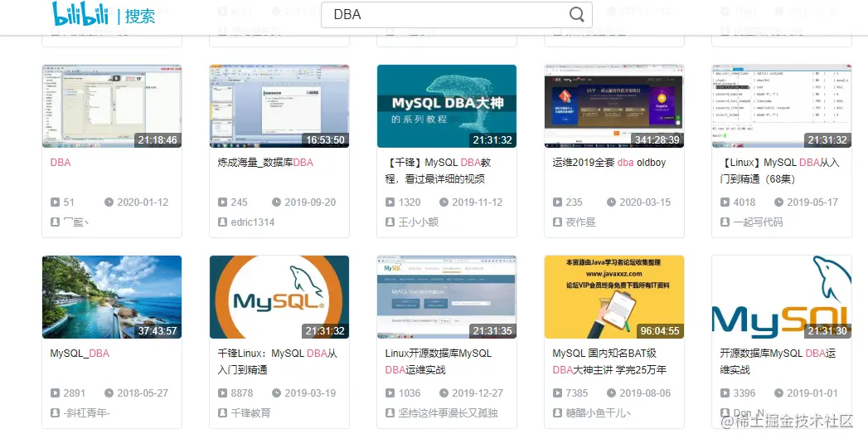Open MySQL DBA大神 系列教程 thumbnail

pyautogui.click(x=447, y=106)
